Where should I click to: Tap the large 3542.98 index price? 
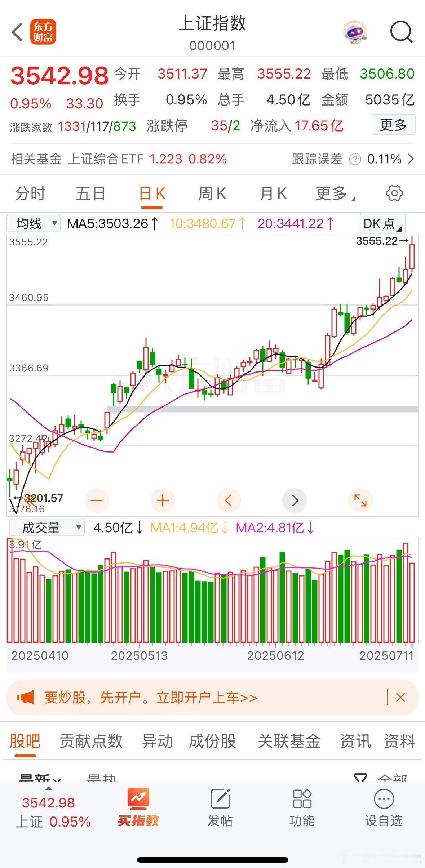click(59, 76)
